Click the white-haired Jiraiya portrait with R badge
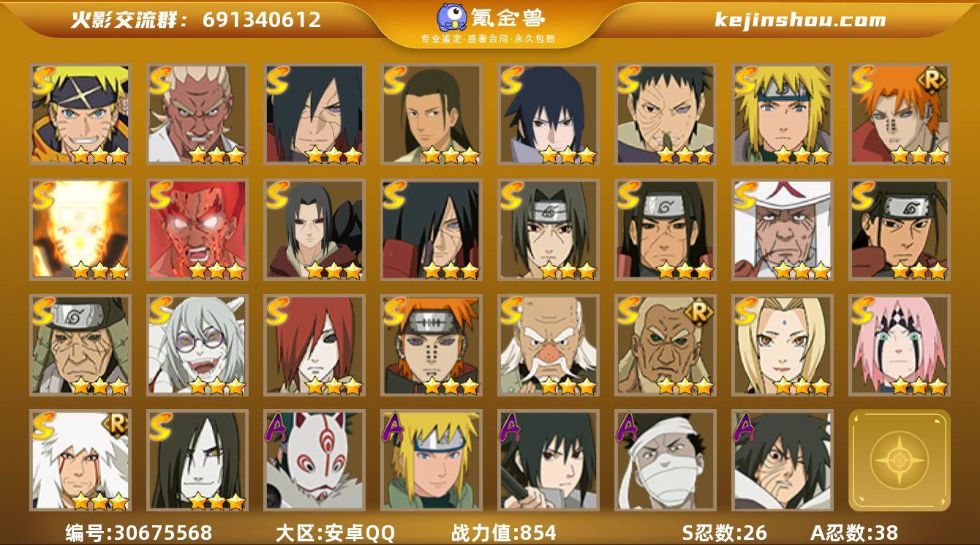The width and height of the screenshot is (980, 545). click(x=80, y=460)
